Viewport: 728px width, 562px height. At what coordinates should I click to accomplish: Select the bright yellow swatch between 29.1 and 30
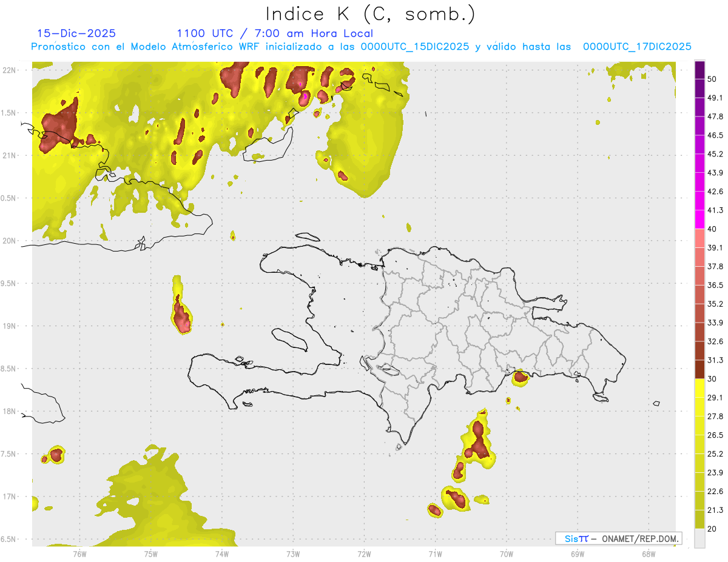(x=699, y=388)
